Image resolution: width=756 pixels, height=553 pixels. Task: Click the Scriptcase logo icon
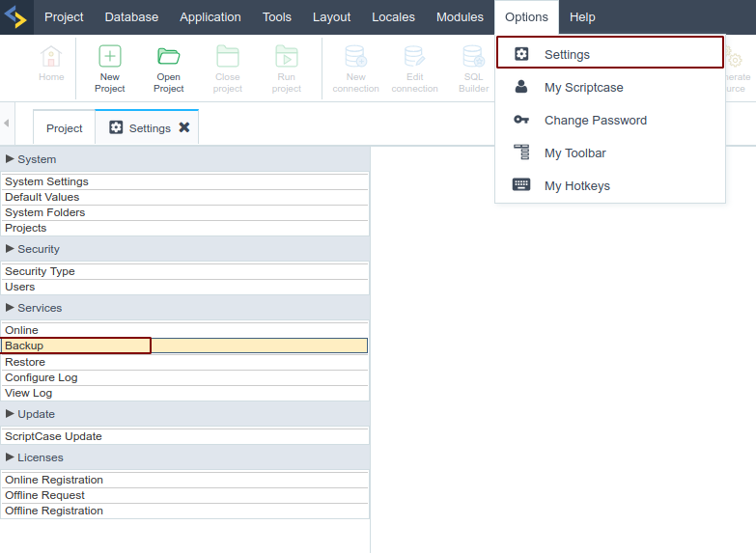16,17
